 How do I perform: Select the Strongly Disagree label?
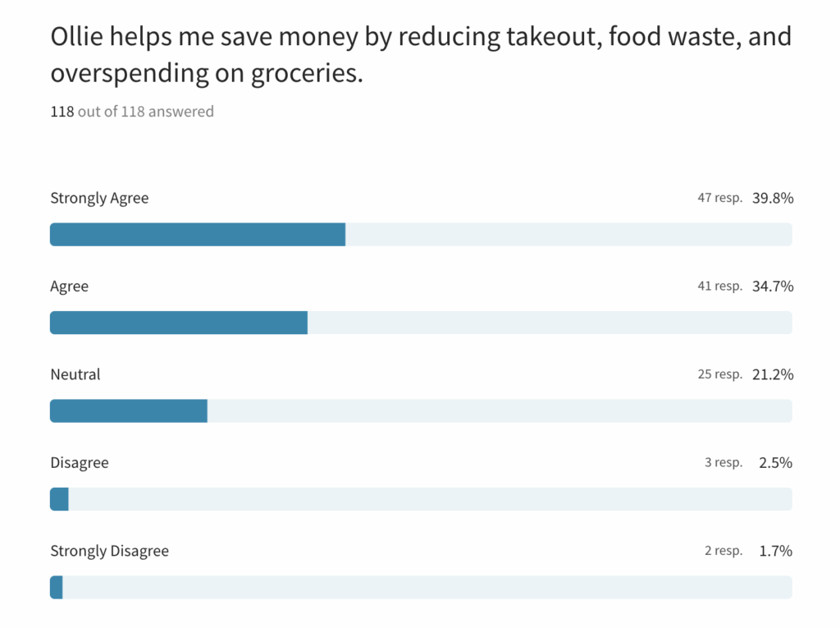[110, 551]
